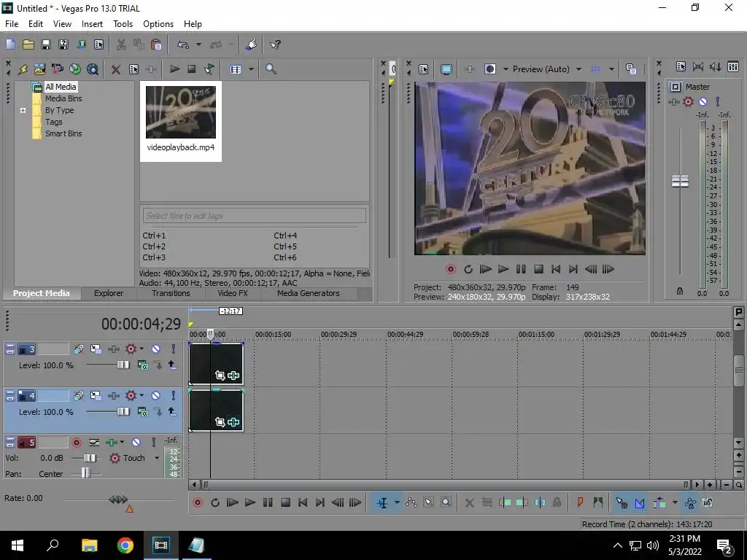Open the Edit Tool dropdown arrow

pos(396,502)
